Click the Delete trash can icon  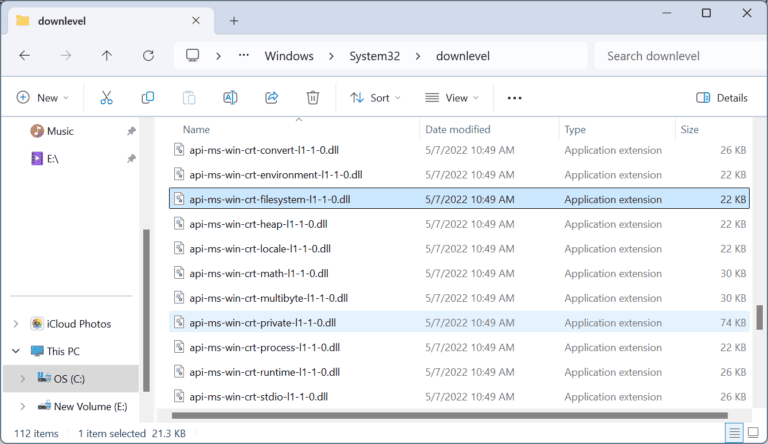[x=312, y=98]
